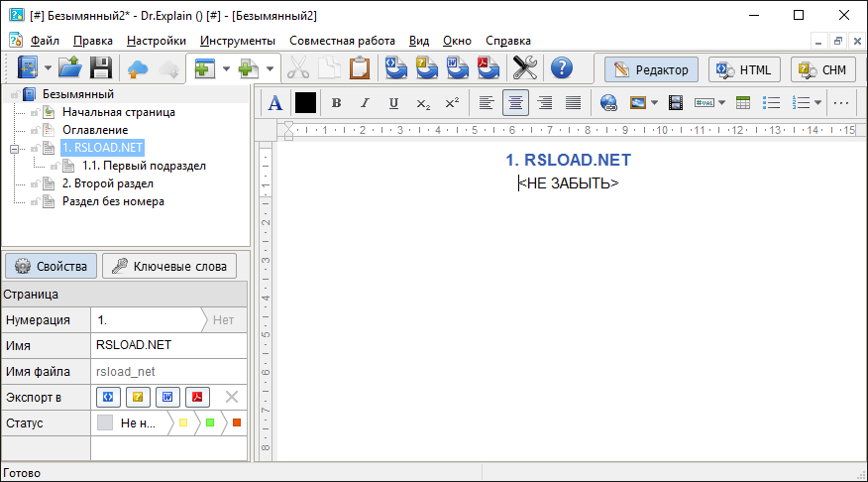Open the Настройки menu
Screen dimensions: 868x482
pos(157,41)
